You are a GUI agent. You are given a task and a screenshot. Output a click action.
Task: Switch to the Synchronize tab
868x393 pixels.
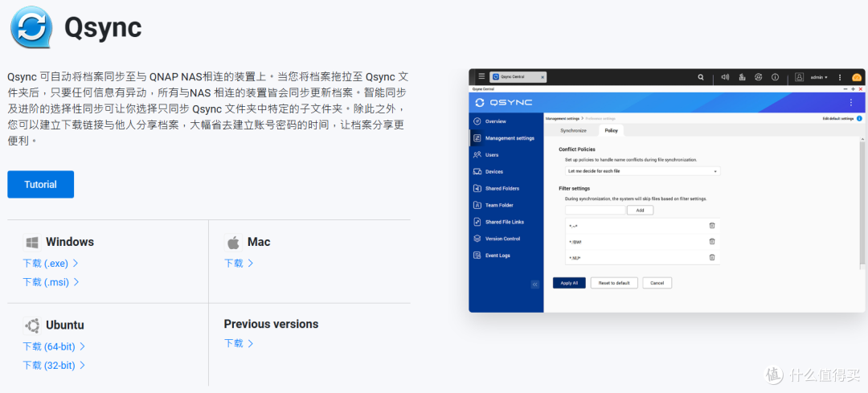(573, 131)
